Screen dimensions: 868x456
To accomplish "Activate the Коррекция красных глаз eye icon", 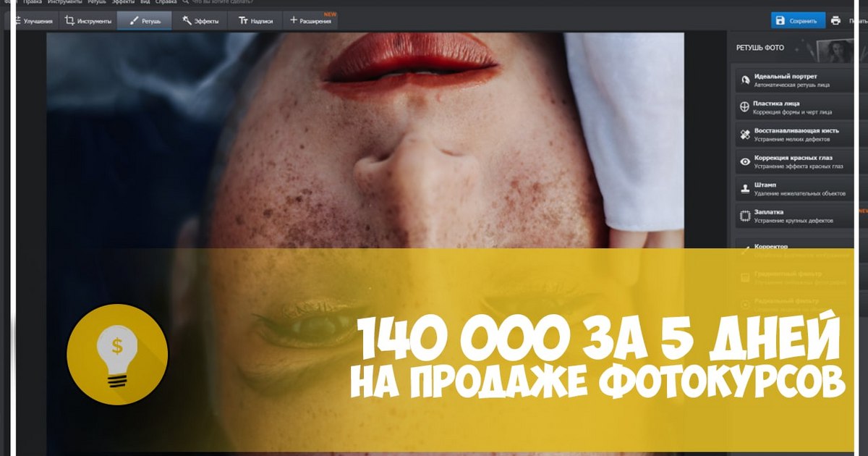I will coord(744,161).
